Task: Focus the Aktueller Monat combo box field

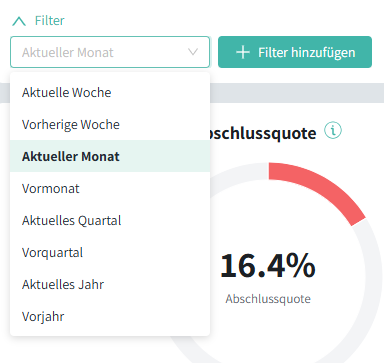Action: coord(110,52)
